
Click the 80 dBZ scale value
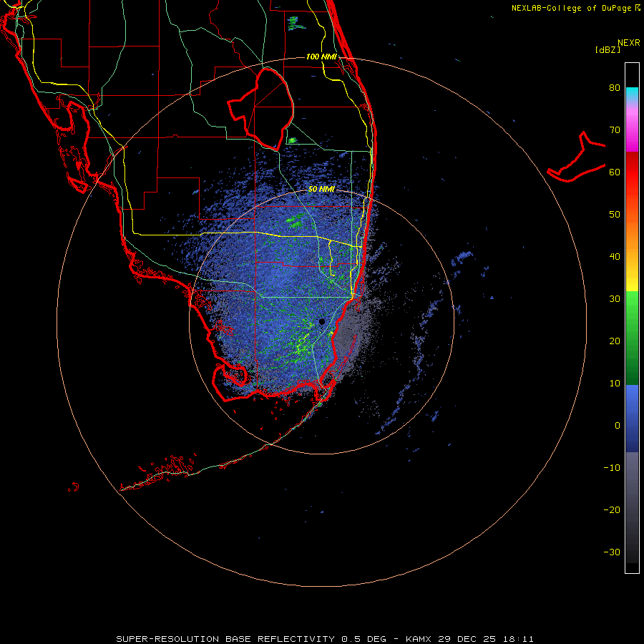pyautogui.click(x=615, y=88)
